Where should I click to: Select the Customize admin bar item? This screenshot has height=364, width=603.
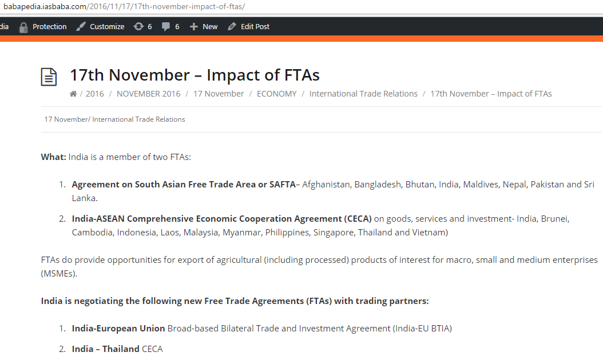click(100, 26)
